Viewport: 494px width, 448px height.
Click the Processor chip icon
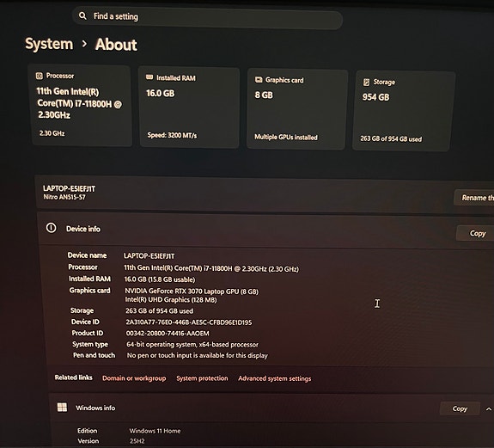point(39,76)
